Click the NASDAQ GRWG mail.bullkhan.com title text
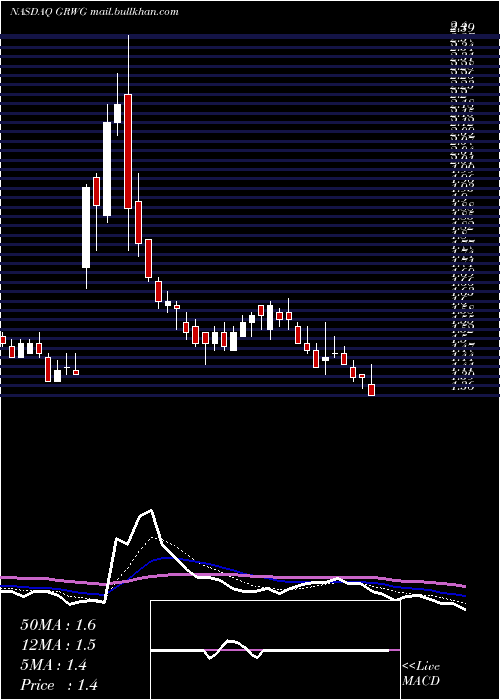Screen dimensions: 500x700 pyautogui.click(x=94, y=12)
